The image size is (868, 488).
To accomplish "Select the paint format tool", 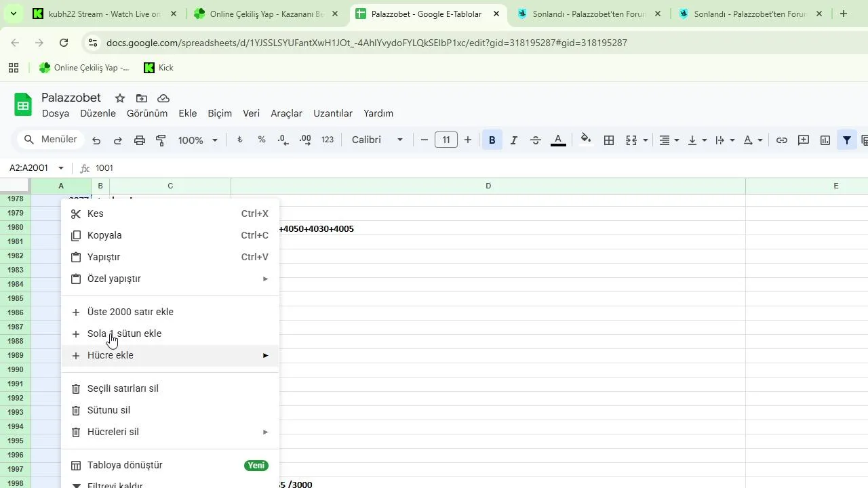I will [161, 140].
